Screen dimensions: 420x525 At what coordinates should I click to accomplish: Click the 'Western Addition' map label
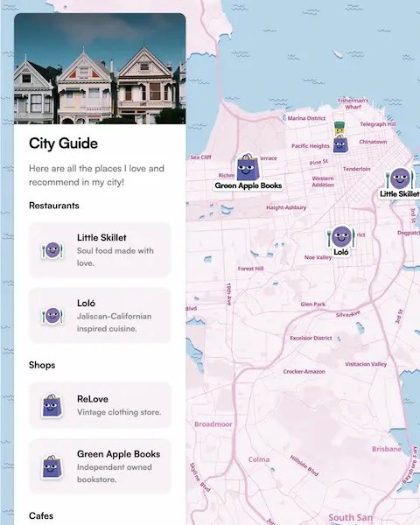click(323, 181)
